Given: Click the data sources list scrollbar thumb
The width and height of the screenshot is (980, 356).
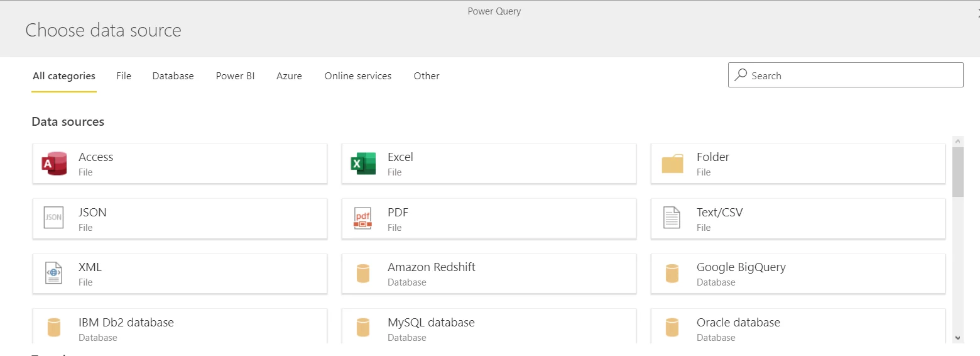Looking at the screenshot, I should coord(958,172).
